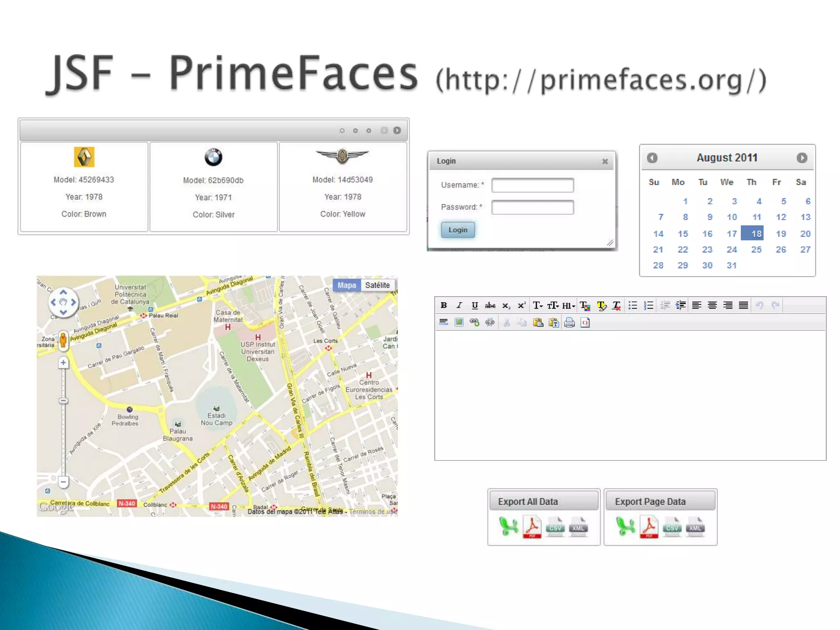The image size is (840, 630).
Task: Apply underline in editor toolbar
Action: click(x=475, y=305)
